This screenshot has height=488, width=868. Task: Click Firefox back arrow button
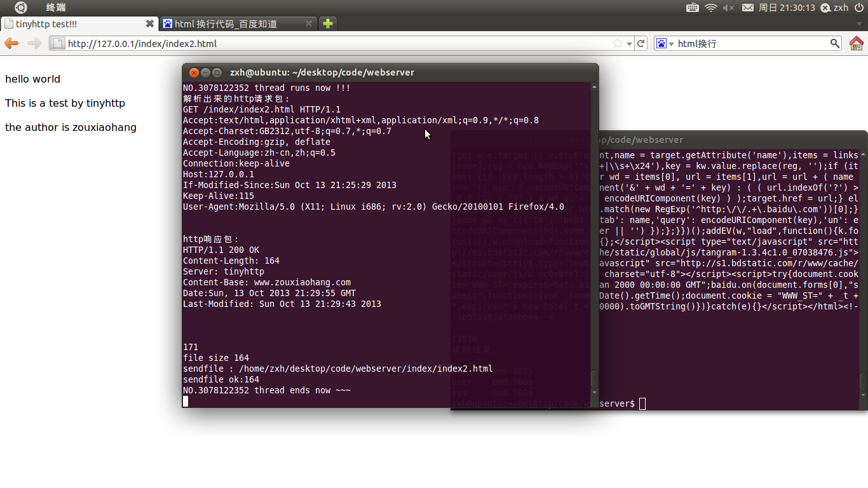[x=11, y=43]
